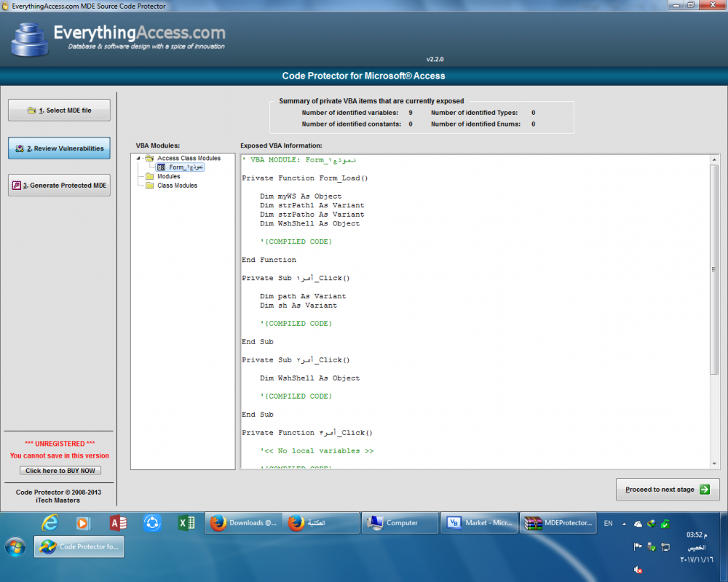Image resolution: width=728 pixels, height=582 pixels.
Task: Show hidden tray icons arrow
Action: pyautogui.click(x=624, y=524)
